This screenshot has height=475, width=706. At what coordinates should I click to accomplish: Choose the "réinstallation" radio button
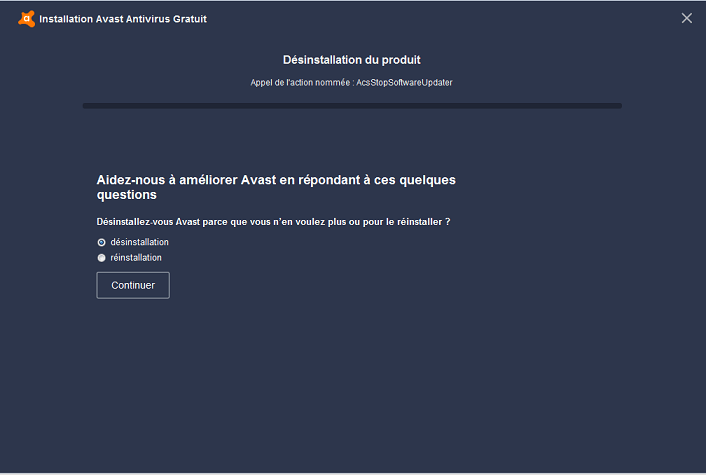[101, 258]
